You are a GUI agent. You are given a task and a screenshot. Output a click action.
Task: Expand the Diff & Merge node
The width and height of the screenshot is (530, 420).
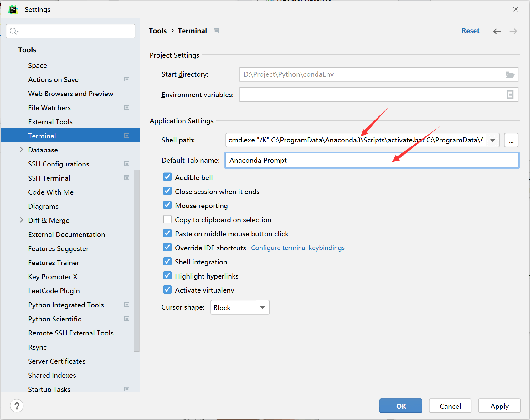[x=21, y=220]
